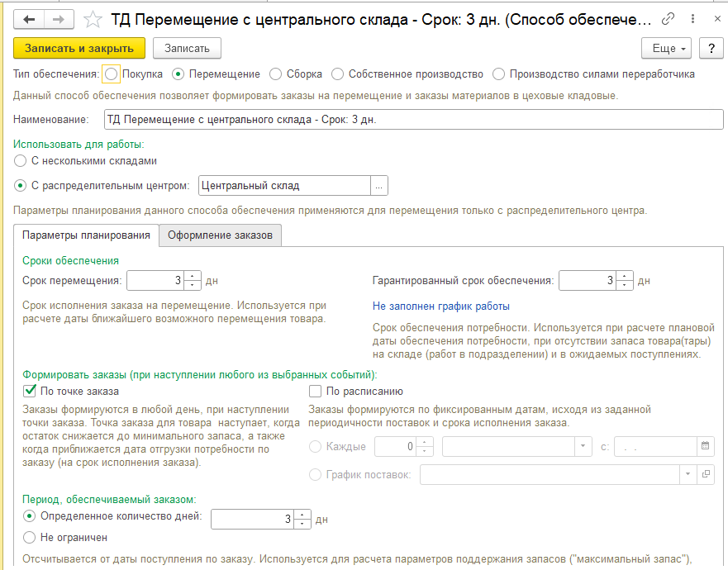Select the Не ограничен period option
The image size is (728, 570).
[x=29, y=538]
